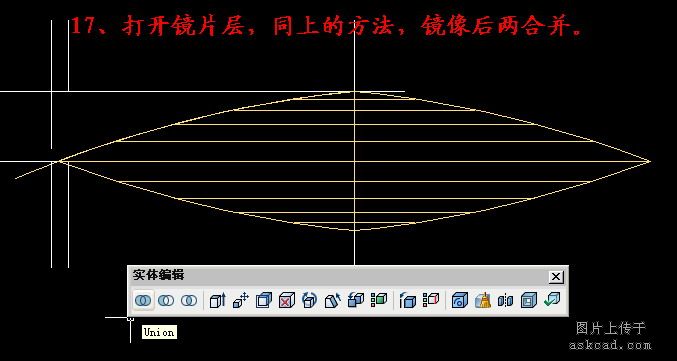Click the Copy Edges tool
Image resolution: width=677 pixels, height=361 pixels.
pyautogui.click(x=408, y=300)
